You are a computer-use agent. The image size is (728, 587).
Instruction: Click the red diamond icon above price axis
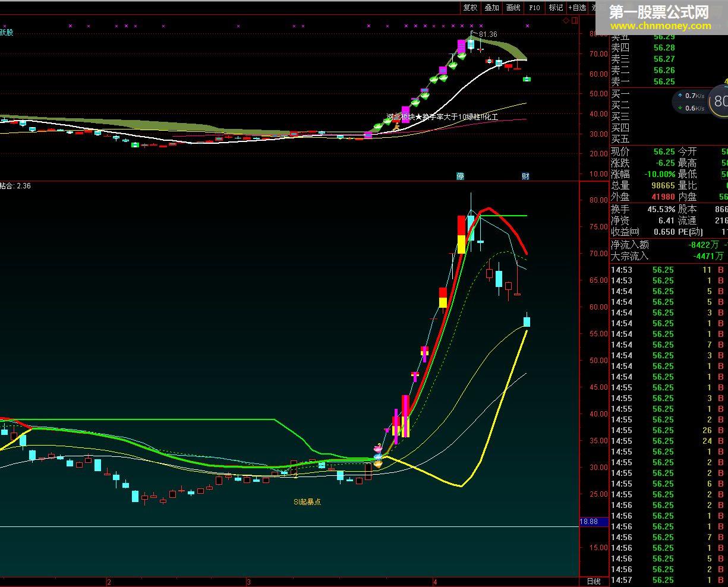566,20
